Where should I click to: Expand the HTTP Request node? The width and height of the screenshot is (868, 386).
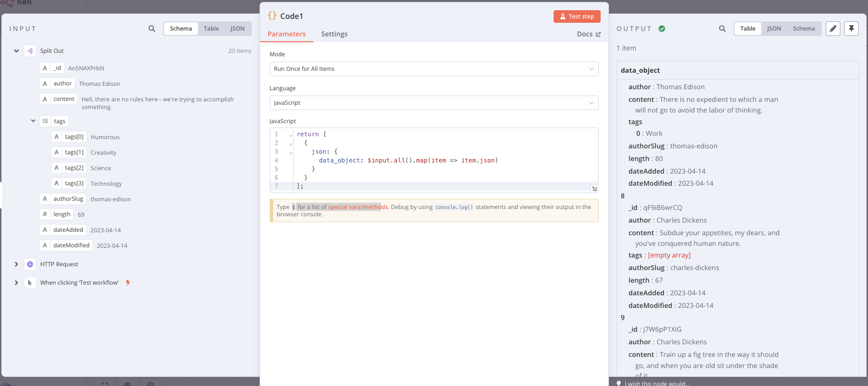(16, 264)
